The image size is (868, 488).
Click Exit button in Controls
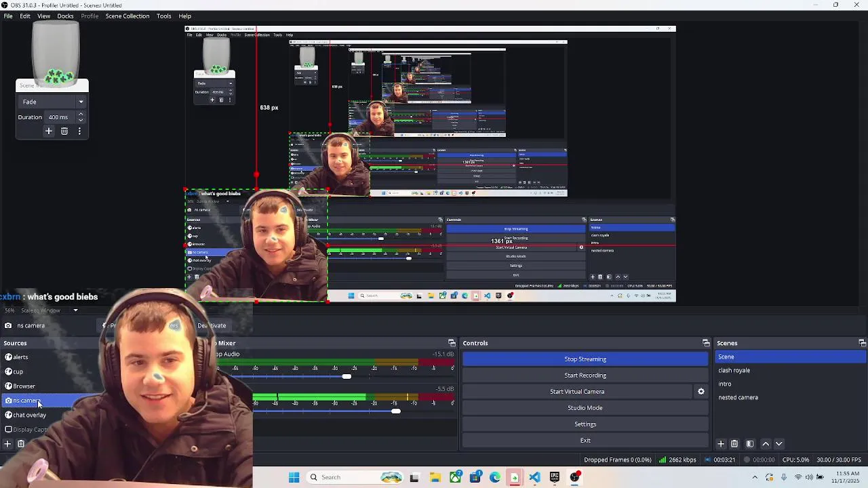pos(585,441)
